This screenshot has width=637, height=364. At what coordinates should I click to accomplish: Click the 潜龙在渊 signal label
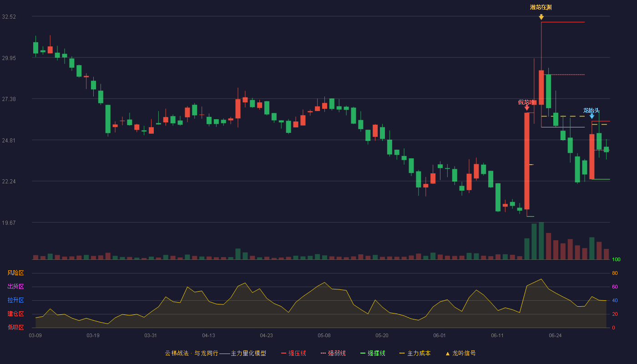[x=541, y=7]
